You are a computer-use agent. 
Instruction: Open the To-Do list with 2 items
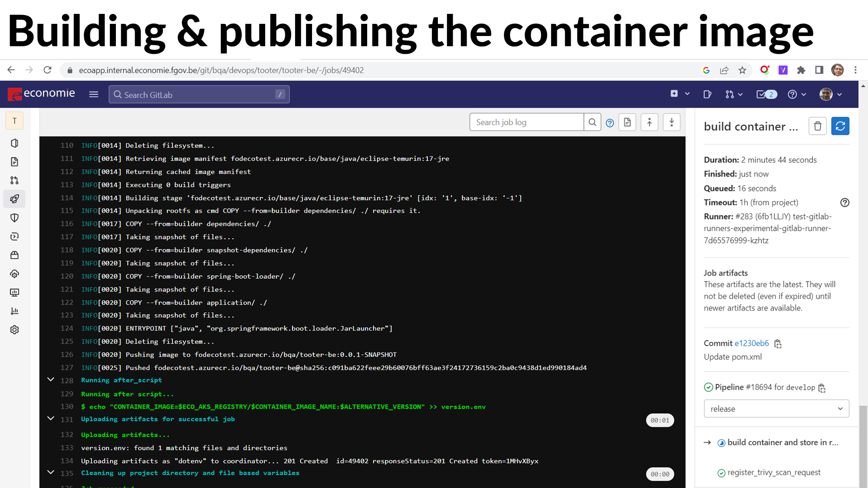pyautogui.click(x=766, y=95)
